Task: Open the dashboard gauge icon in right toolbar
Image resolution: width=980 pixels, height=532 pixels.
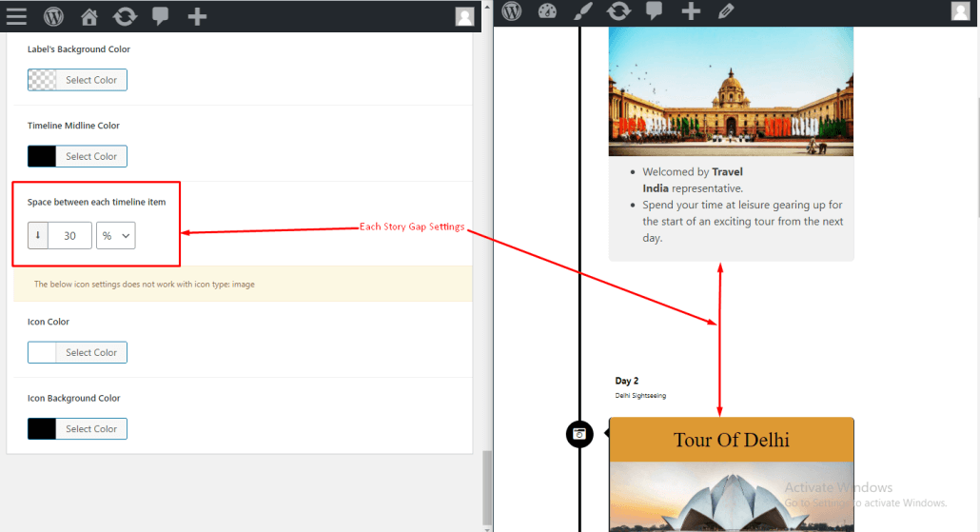Action: 546,11
